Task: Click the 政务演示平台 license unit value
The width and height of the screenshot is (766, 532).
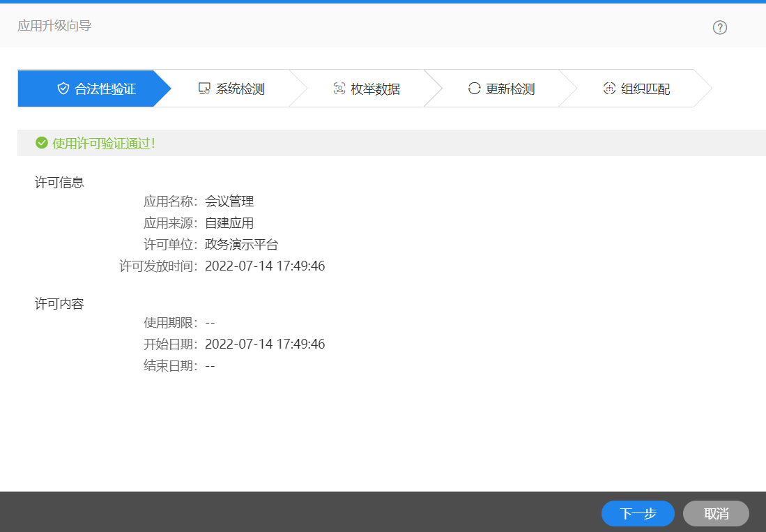Action: 241,245
